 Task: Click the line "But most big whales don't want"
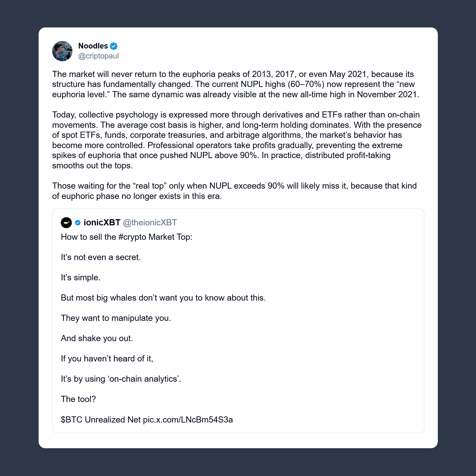[x=163, y=298]
